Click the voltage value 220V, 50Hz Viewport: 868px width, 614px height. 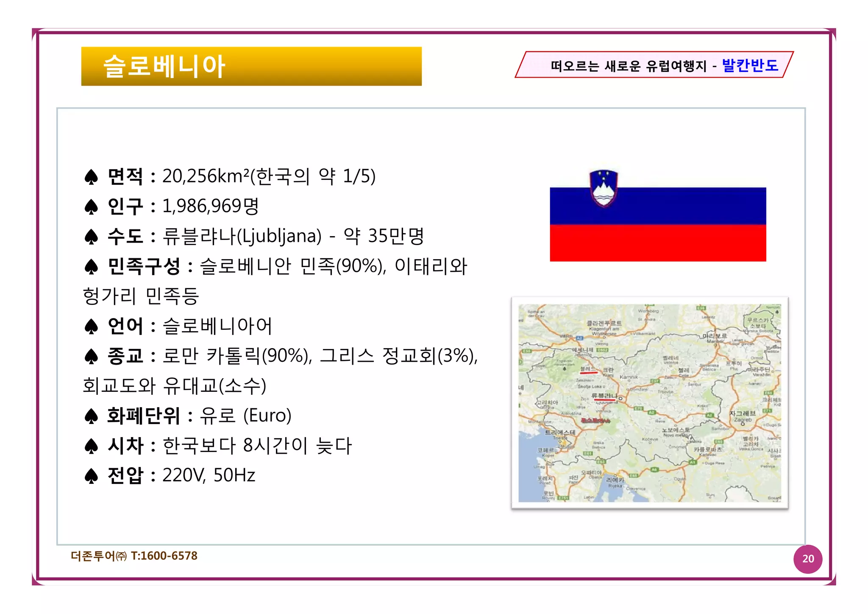point(209,475)
